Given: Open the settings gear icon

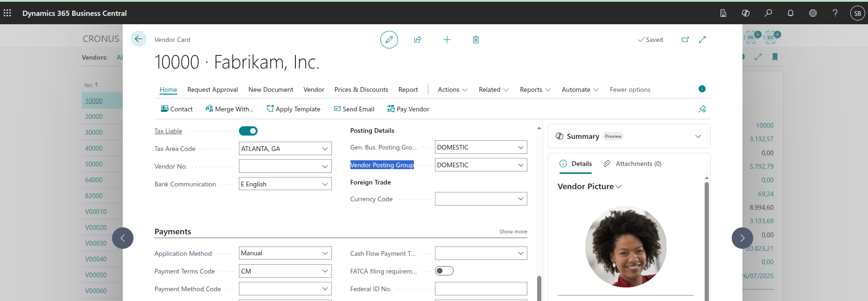Looking at the screenshot, I should point(813,13).
